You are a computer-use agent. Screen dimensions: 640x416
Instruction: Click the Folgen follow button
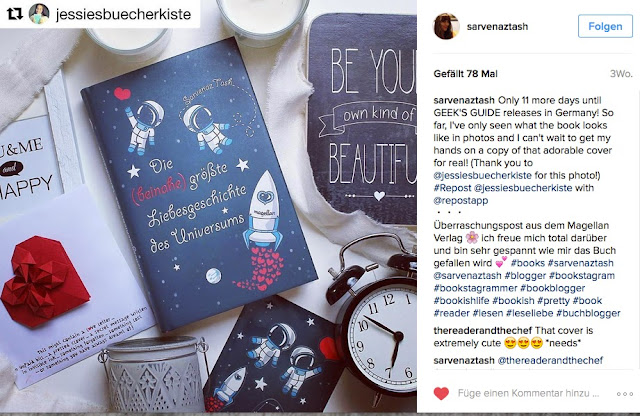tap(605, 27)
